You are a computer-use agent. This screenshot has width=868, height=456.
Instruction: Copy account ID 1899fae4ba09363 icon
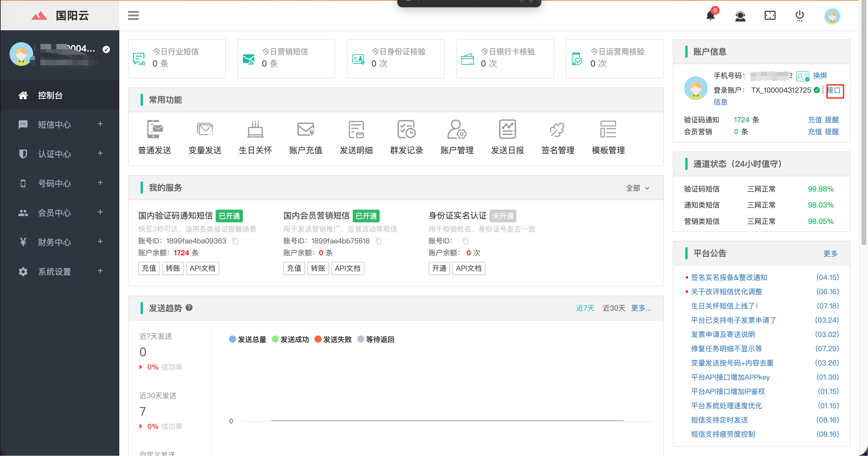pos(235,241)
